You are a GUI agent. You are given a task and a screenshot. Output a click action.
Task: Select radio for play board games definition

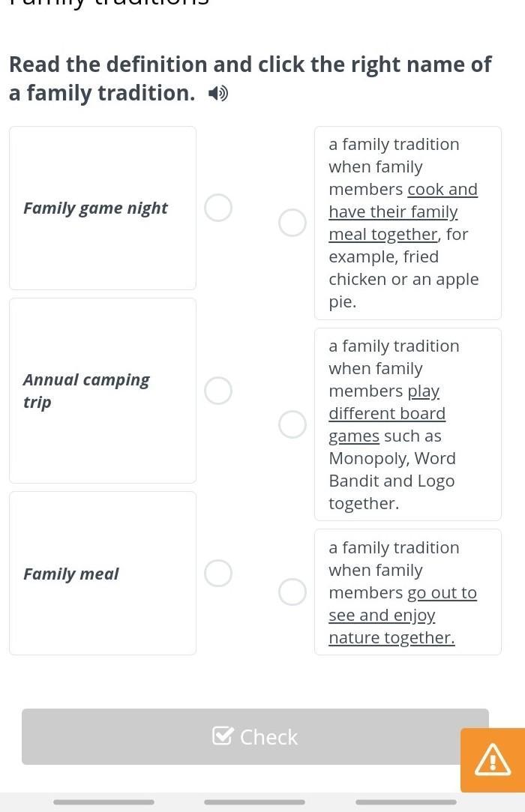292,424
